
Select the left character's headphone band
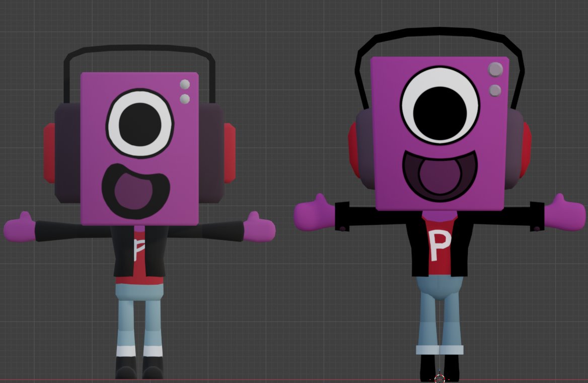[139, 48]
